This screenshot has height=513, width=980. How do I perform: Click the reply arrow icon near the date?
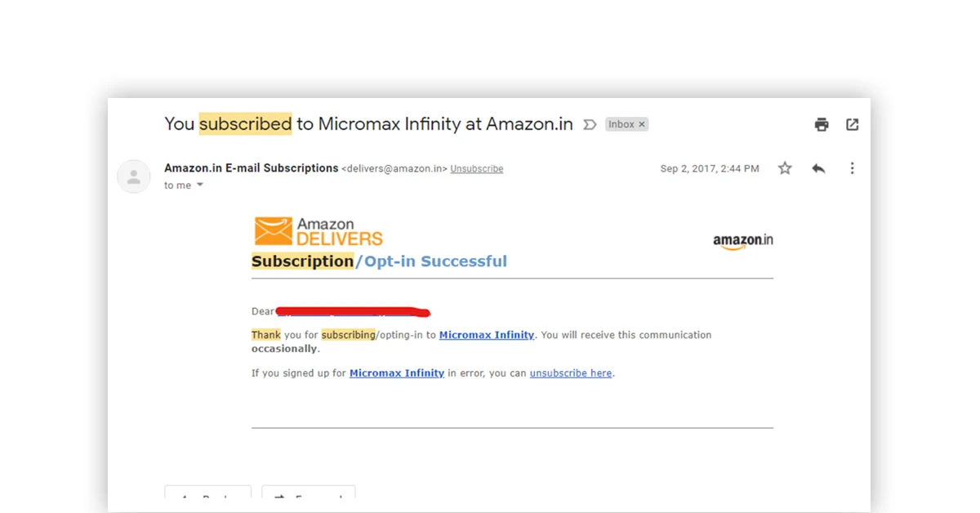[x=818, y=168]
